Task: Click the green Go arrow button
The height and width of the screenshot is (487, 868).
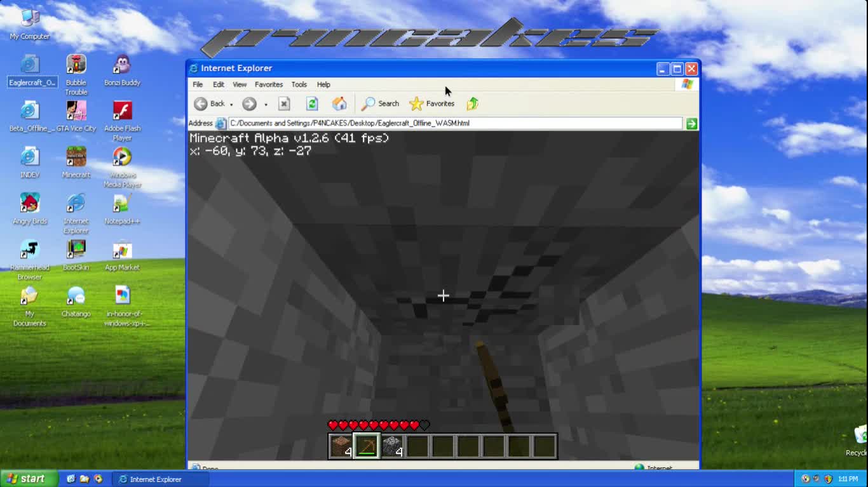Action: coord(691,124)
